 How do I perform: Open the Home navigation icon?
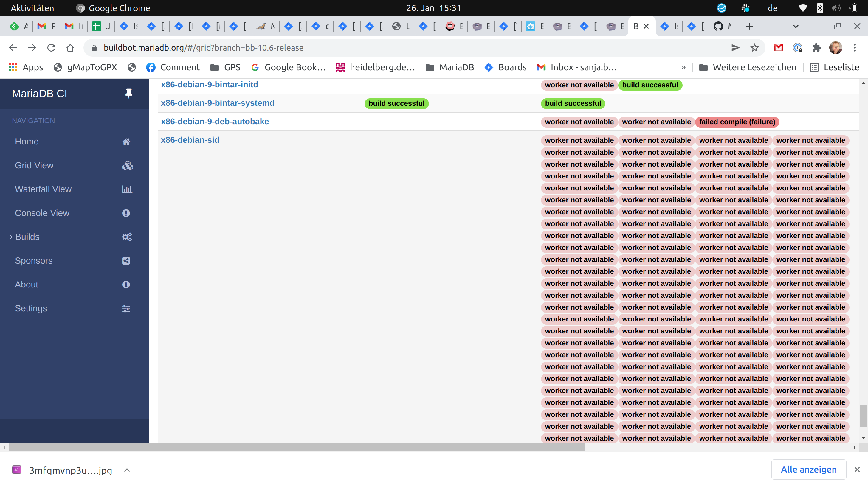click(126, 142)
